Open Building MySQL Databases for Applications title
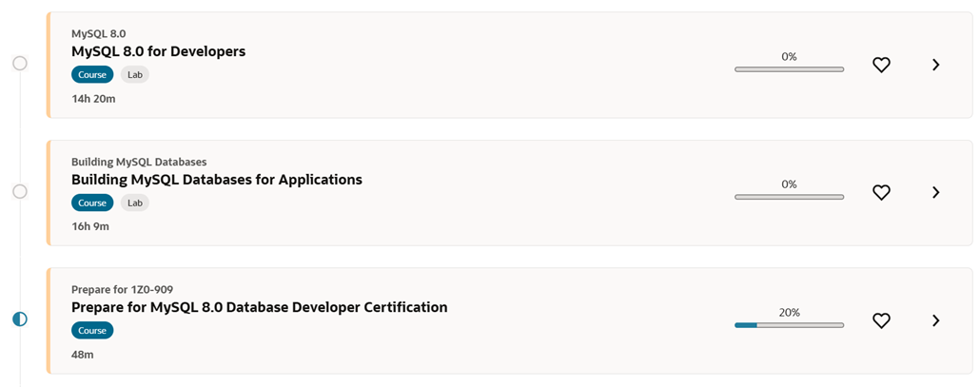The image size is (980, 387). (217, 180)
